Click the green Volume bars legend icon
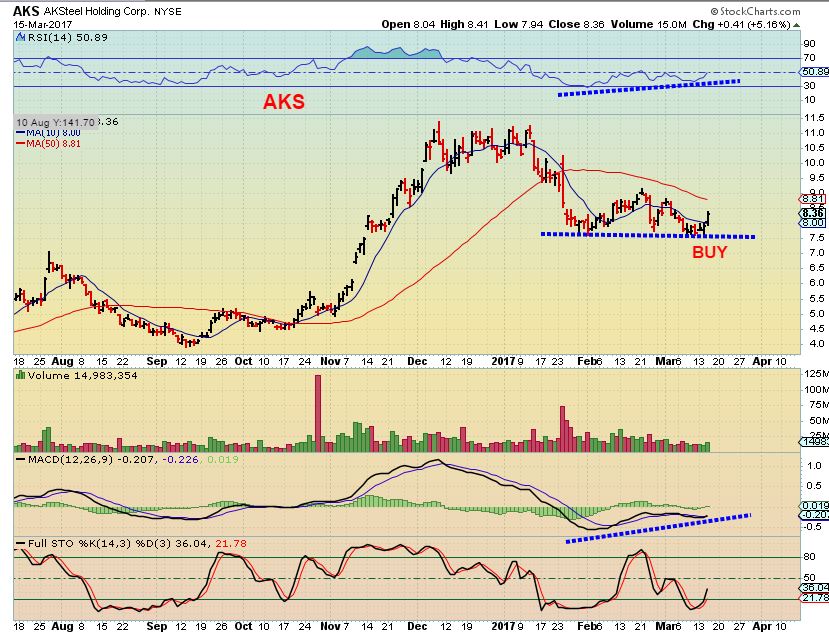 [x=21, y=375]
